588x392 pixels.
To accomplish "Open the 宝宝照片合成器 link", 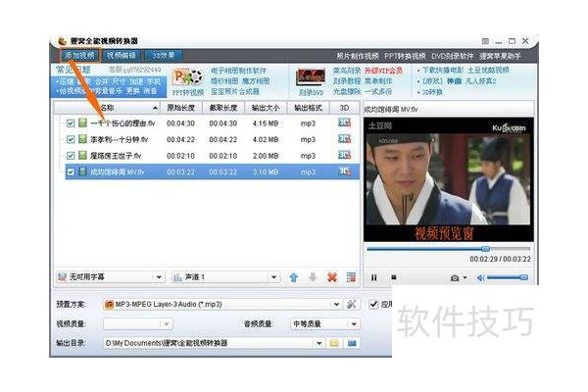I will point(235,91).
